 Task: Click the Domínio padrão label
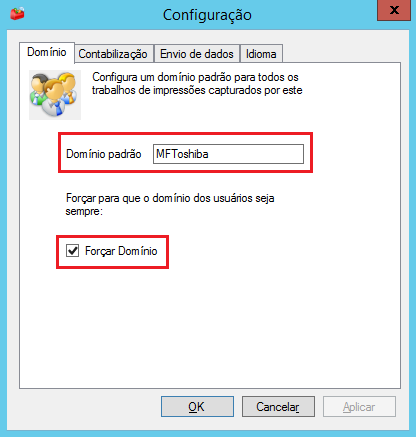point(104,154)
